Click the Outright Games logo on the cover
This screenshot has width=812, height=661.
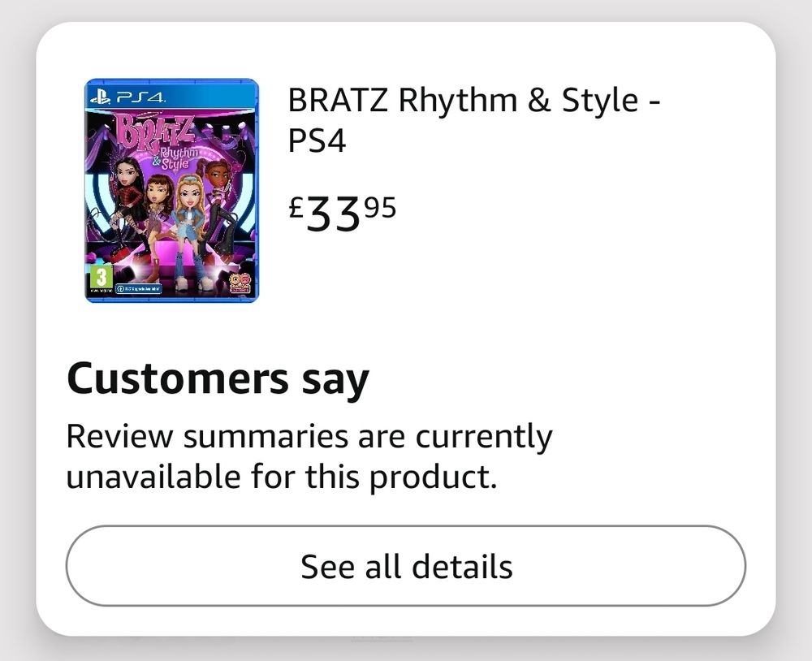click(x=241, y=284)
